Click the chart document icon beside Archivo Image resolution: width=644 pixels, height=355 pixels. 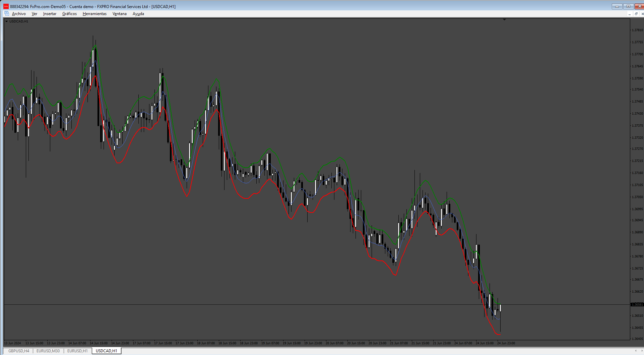coord(6,14)
